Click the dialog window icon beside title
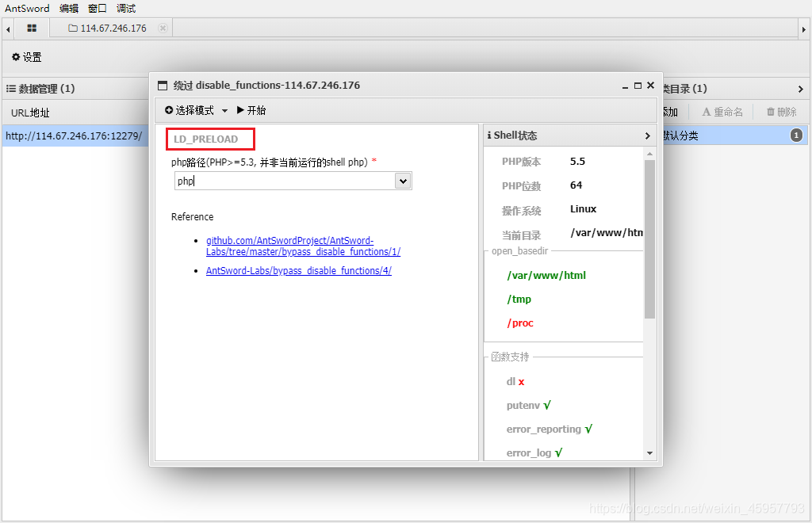 point(163,86)
